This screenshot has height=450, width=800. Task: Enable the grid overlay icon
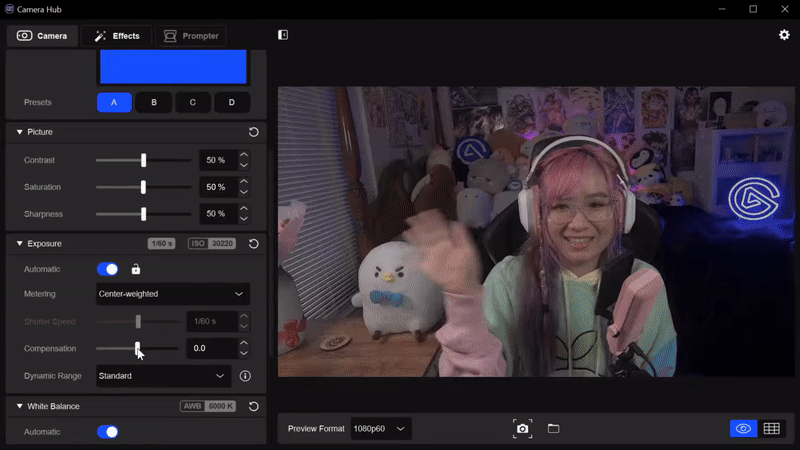771,429
